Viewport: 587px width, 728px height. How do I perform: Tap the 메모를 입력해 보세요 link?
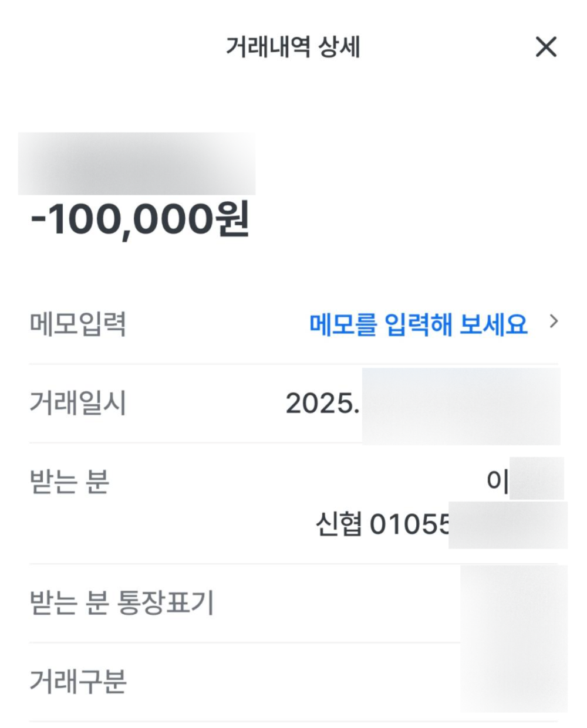coord(418,324)
